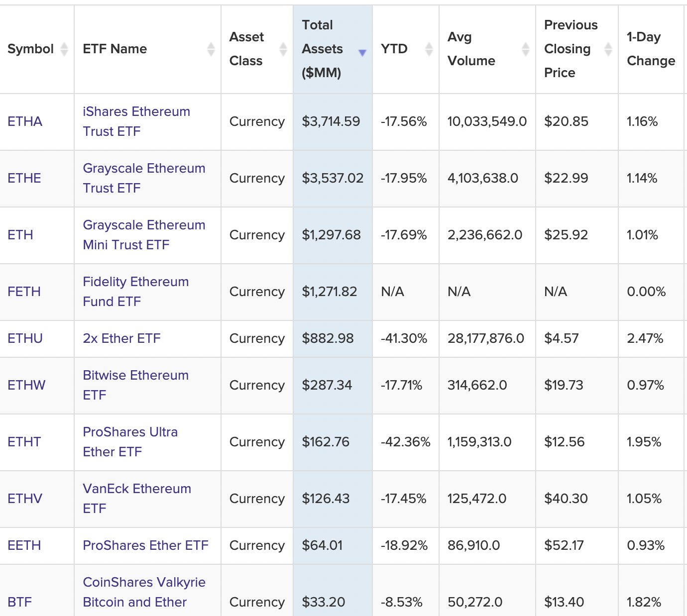
Task: Click the ETHU ticker symbol
Action: click(25, 338)
